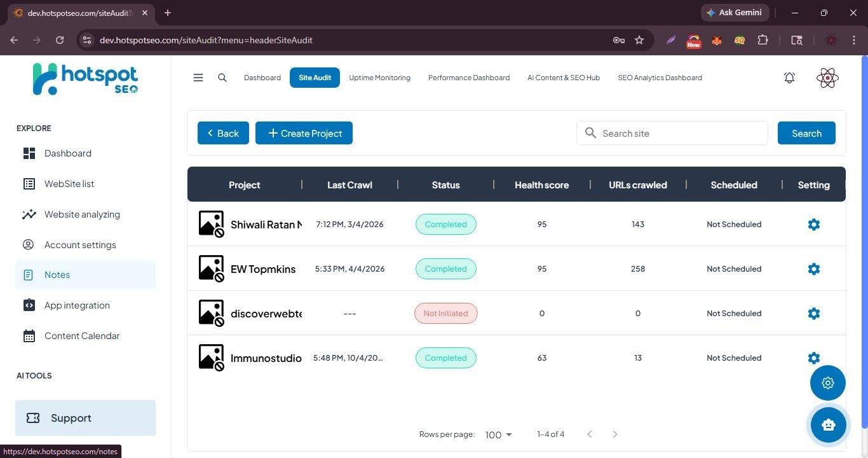Click Immunostudio project name
This screenshot has height=458, width=868.
(266, 358)
